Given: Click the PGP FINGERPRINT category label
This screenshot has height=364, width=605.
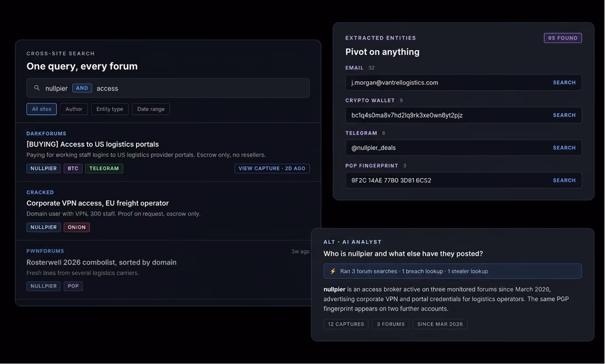Looking at the screenshot, I should click(x=371, y=165).
